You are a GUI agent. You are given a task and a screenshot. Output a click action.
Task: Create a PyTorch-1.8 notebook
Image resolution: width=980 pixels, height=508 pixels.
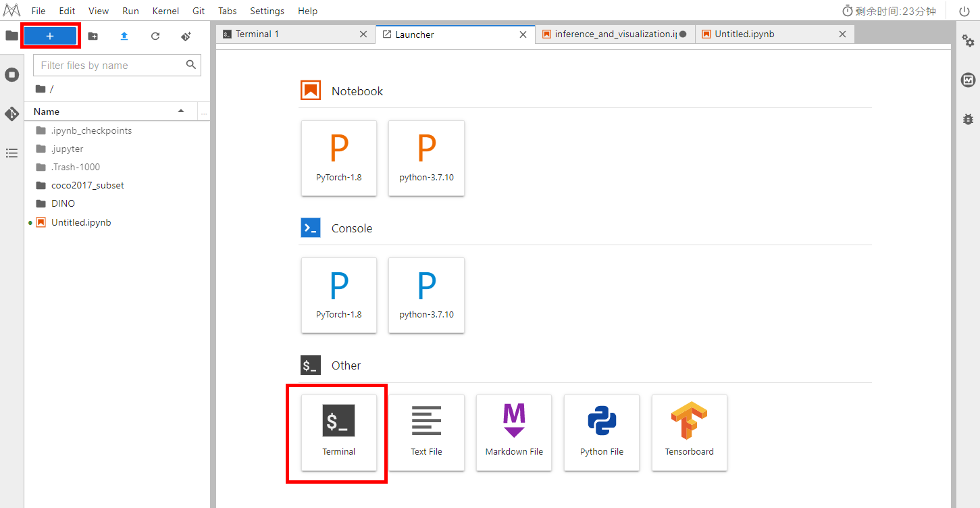pyautogui.click(x=338, y=158)
